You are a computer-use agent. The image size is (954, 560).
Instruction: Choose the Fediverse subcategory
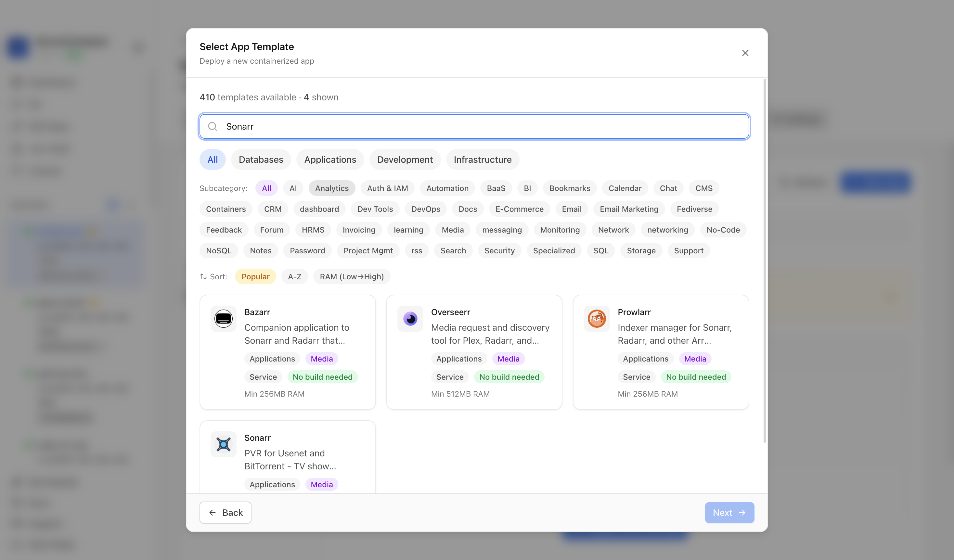tap(694, 209)
